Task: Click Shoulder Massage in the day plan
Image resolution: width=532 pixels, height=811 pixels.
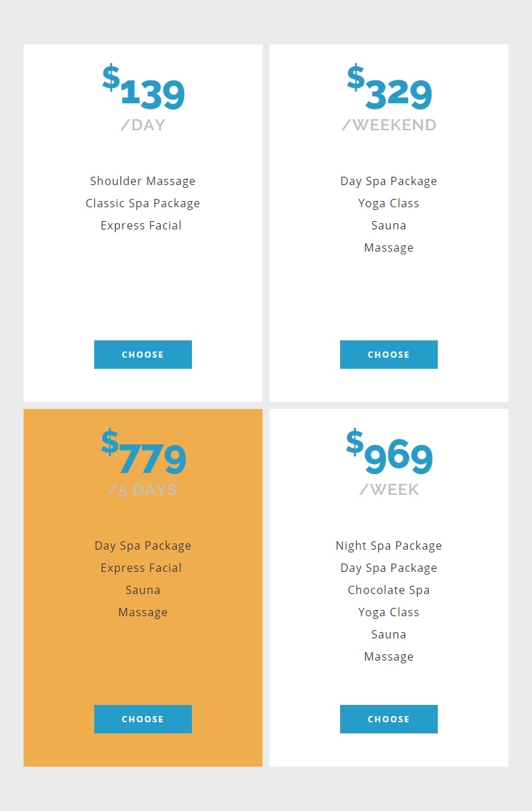Action: pyautogui.click(x=143, y=181)
